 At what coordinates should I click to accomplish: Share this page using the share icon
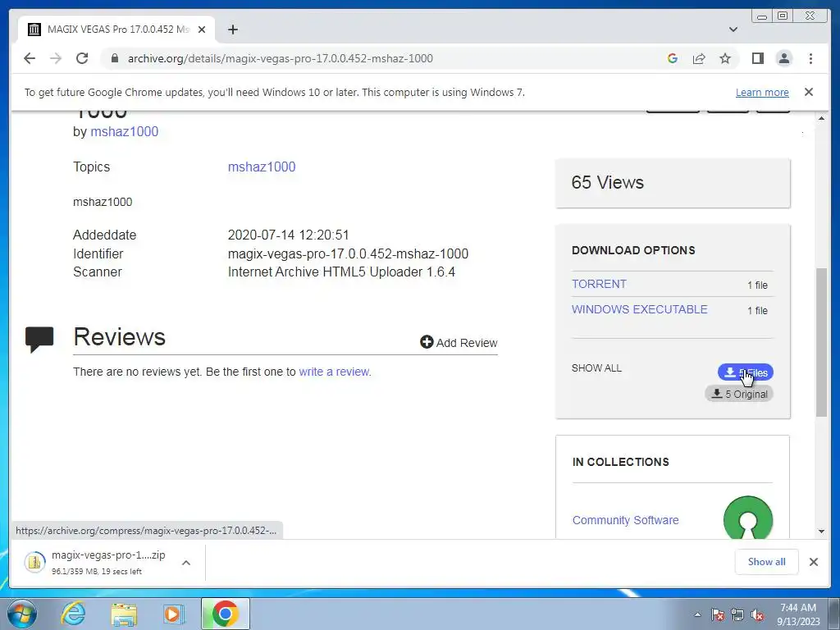pyautogui.click(x=699, y=58)
